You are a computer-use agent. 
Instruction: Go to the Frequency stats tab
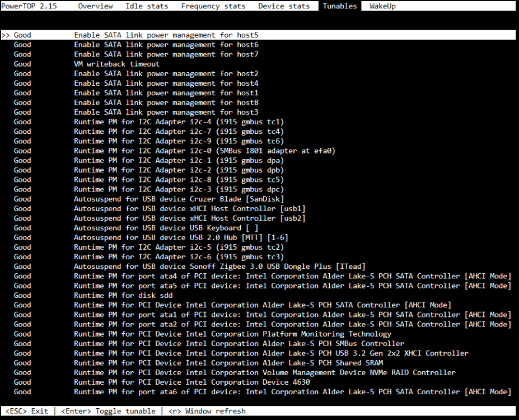[x=213, y=6]
